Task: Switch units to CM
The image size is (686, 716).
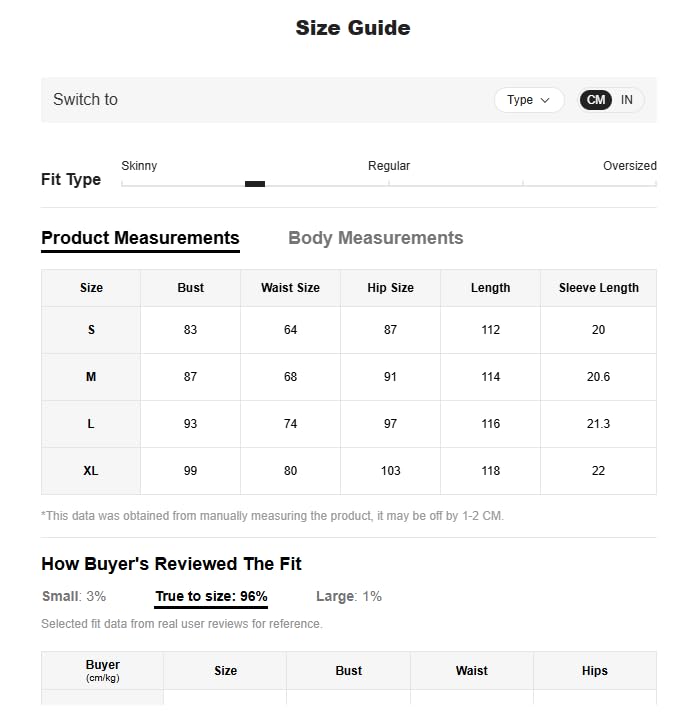Action: coord(596,100)
